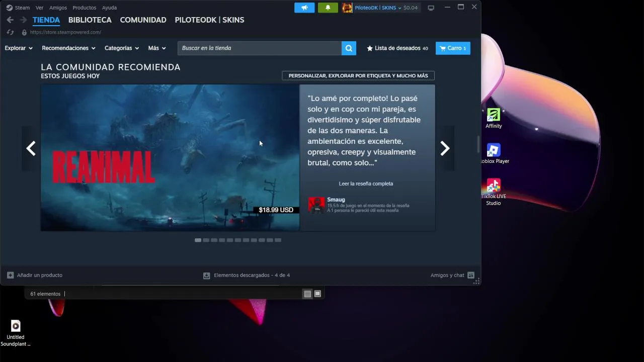The width and height of the screenshot is (644, 362).
Task: Expand the Explorar dropdown
Action: click(19, 48)
